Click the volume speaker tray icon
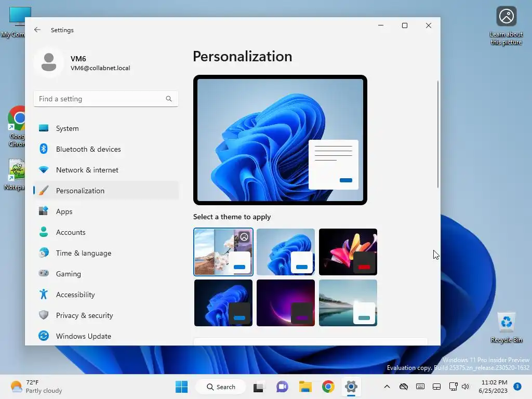 (465, 387)
